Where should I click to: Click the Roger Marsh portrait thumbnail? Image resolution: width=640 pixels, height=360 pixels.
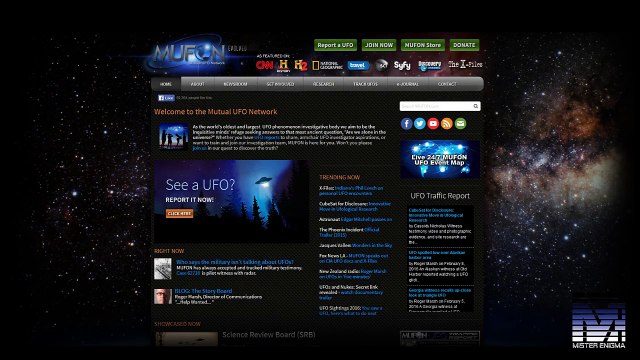pos(162,296)
